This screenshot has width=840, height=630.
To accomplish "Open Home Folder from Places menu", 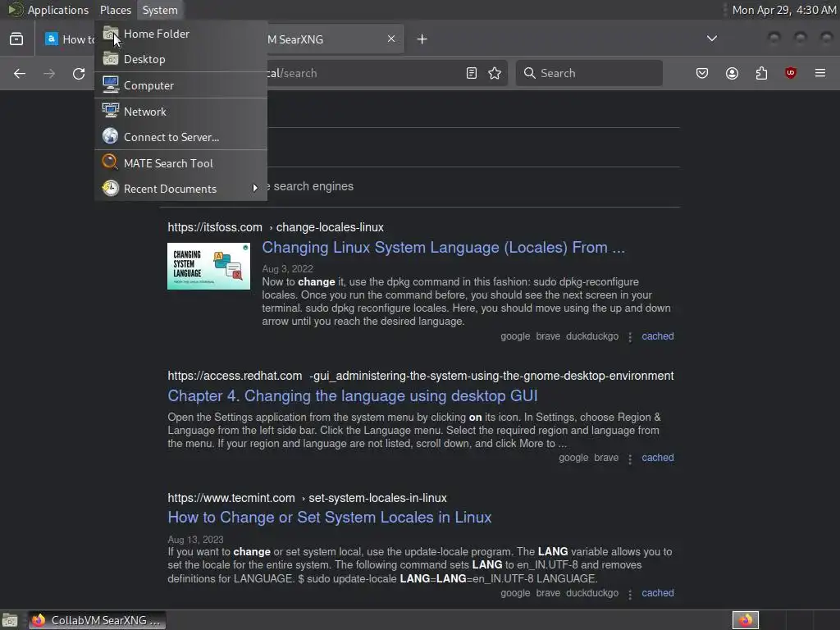I will [180, 34].
